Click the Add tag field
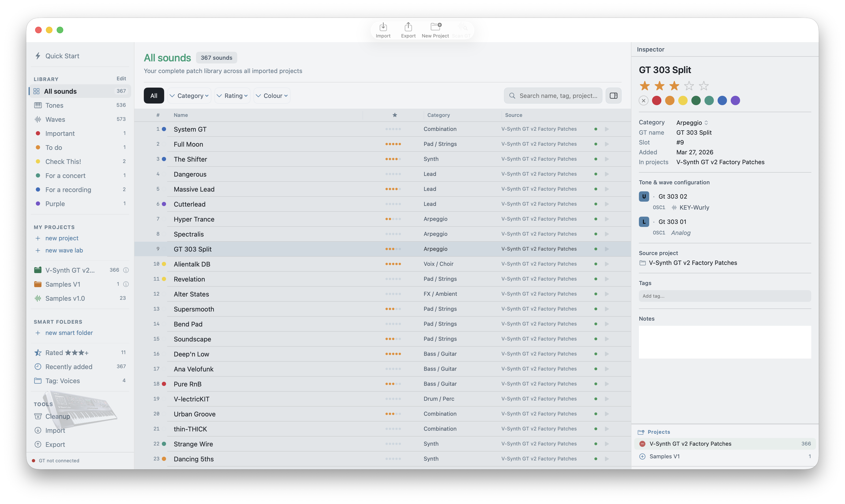 pyautogui.click(x=725, y=296)
